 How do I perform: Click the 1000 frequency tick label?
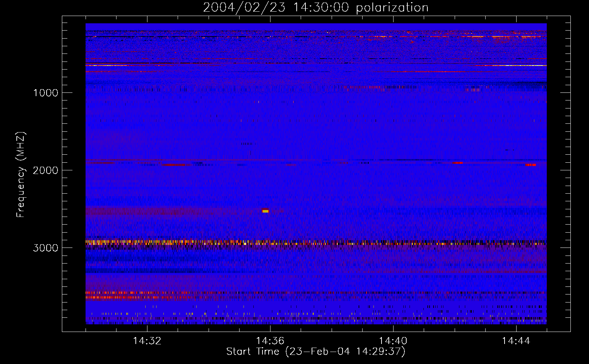[x=46, y=93]
